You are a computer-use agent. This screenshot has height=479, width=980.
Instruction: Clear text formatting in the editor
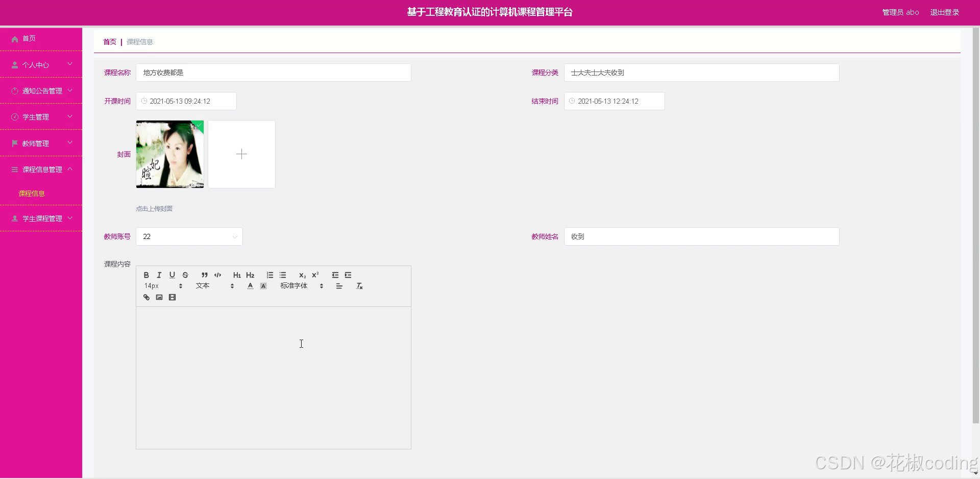pyautogui.click(x=359, y=286)
